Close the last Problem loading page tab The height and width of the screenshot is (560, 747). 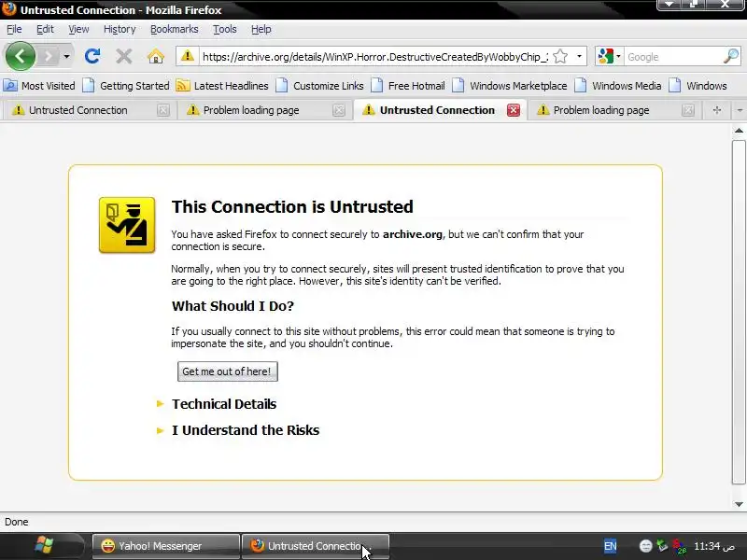[x=687, y=110]
